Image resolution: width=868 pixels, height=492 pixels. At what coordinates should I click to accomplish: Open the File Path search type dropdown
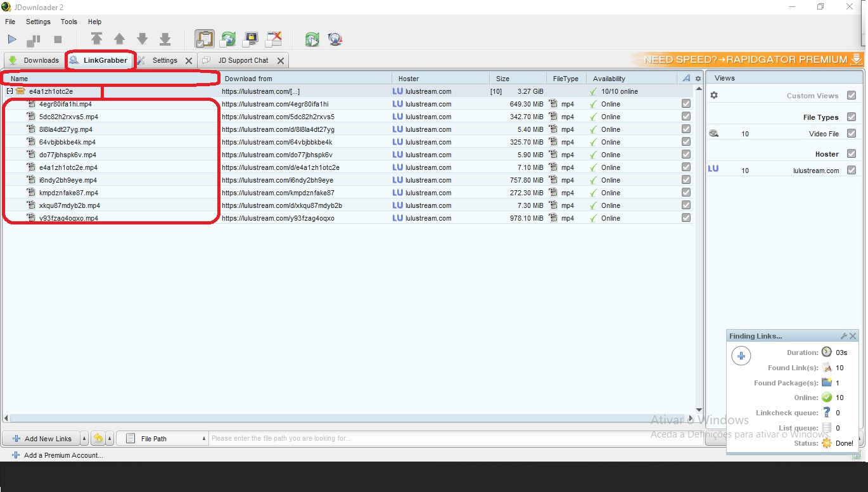click(x=163, y=439)
